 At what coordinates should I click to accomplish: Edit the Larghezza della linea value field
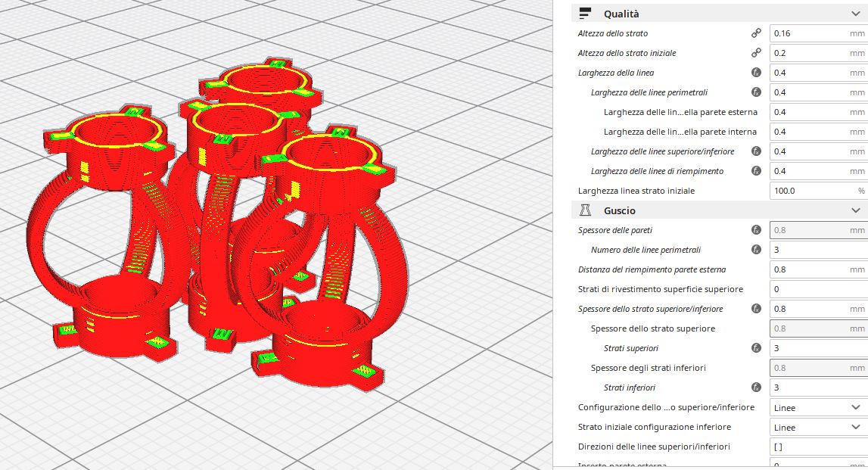[819, 73]
